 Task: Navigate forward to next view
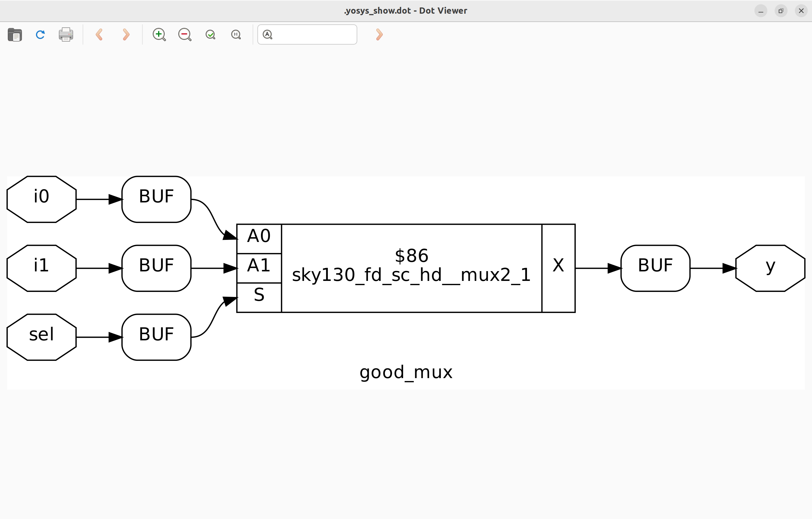[125, 34]
